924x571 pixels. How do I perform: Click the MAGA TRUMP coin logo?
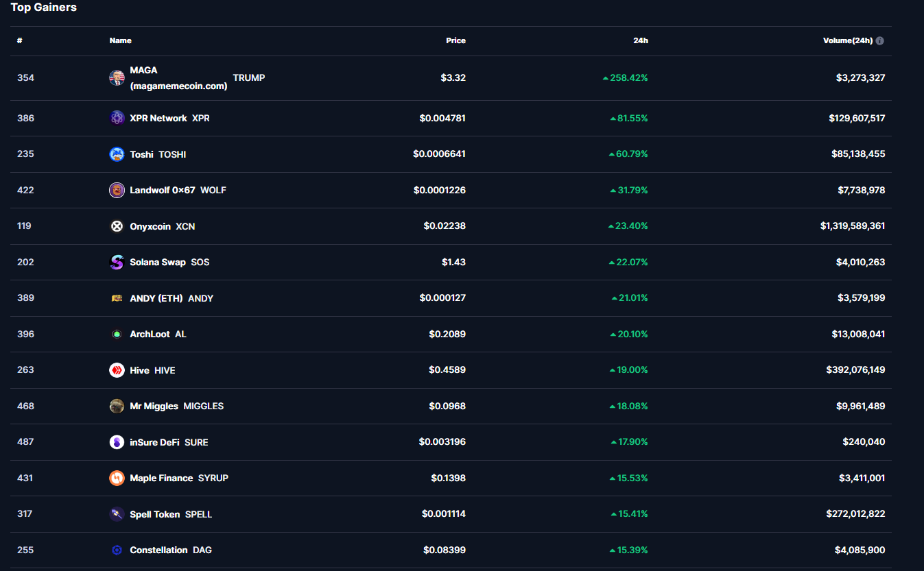point(117,77)
